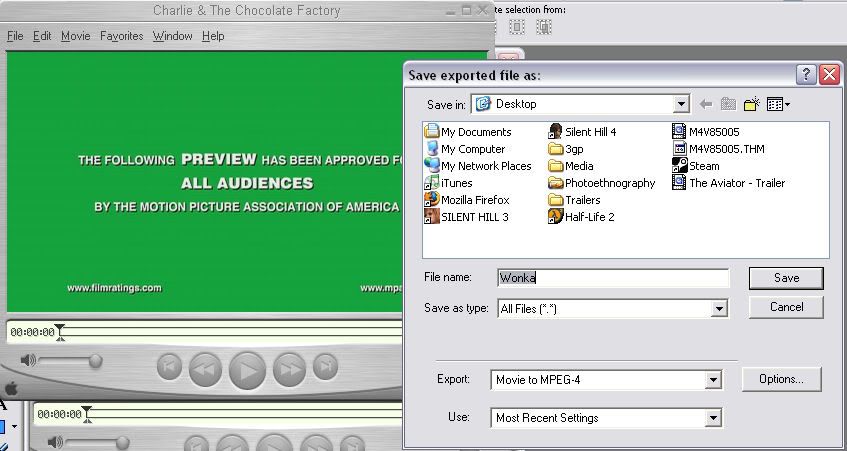Image resolution: width=847 pixels, height=451 pixels.
Task: Click the second selection icon in the back window
Action: click(x=543, y=26)
